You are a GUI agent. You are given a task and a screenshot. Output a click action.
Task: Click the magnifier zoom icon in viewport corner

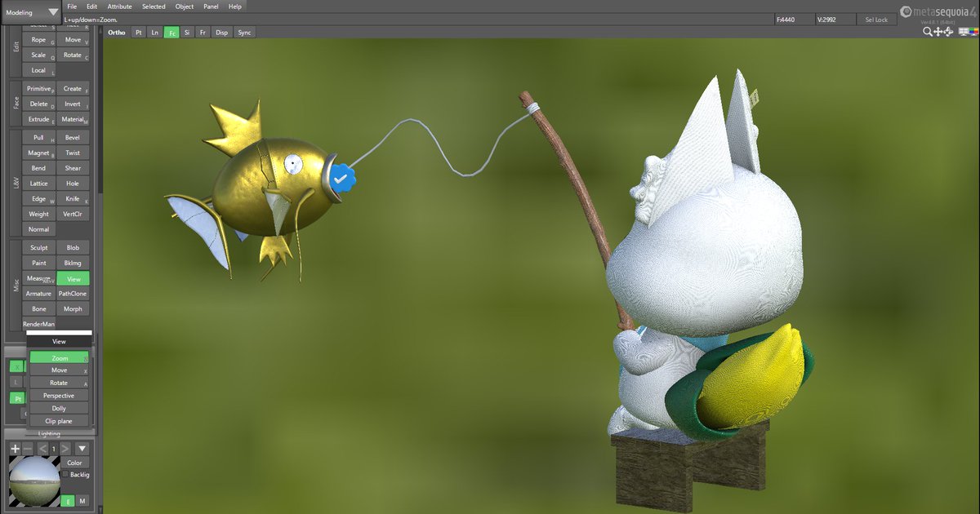928,32
